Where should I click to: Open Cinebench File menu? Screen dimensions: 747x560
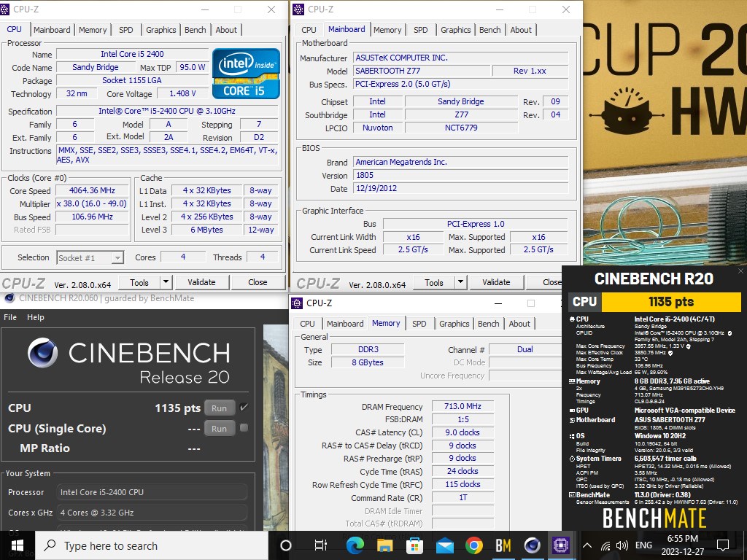(10, 317)
